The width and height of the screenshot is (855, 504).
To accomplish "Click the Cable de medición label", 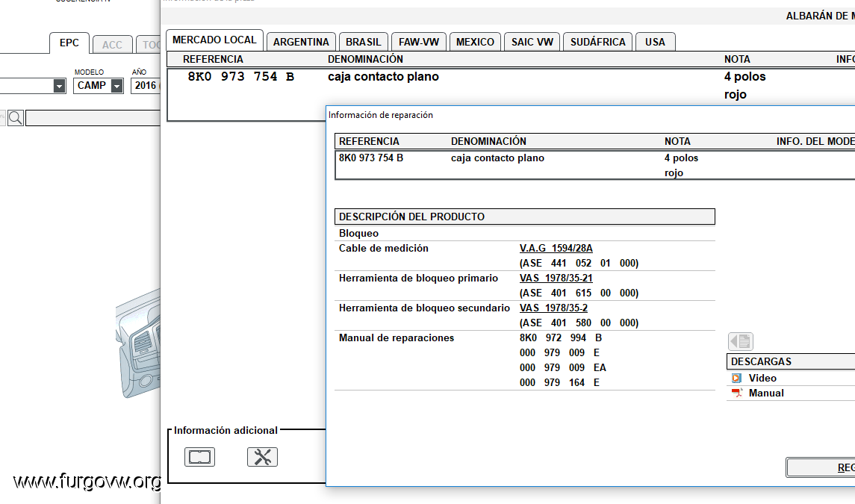I will 383,248.
